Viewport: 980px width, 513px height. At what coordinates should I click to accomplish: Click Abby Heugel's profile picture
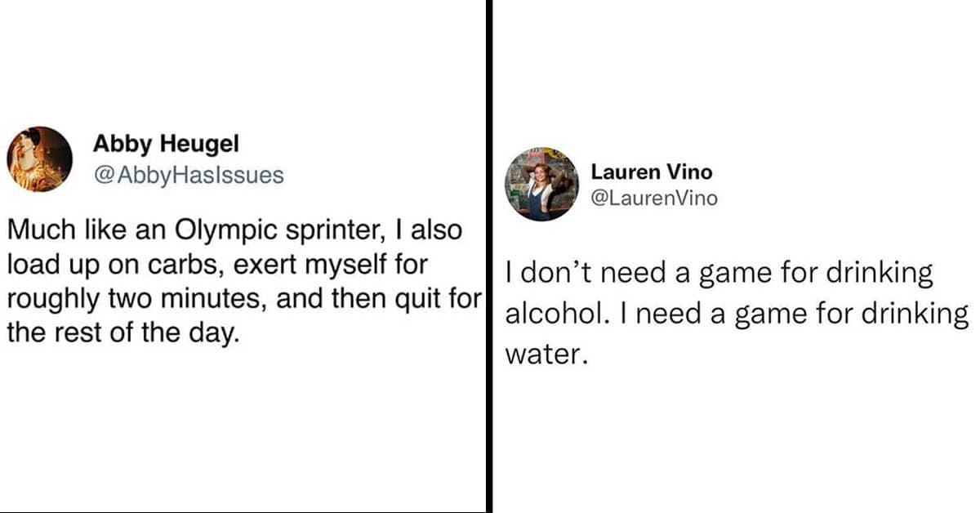[40, 159]
